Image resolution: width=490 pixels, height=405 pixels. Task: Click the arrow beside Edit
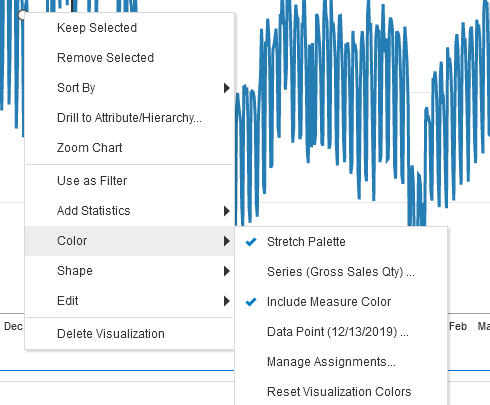pos(227,301)
